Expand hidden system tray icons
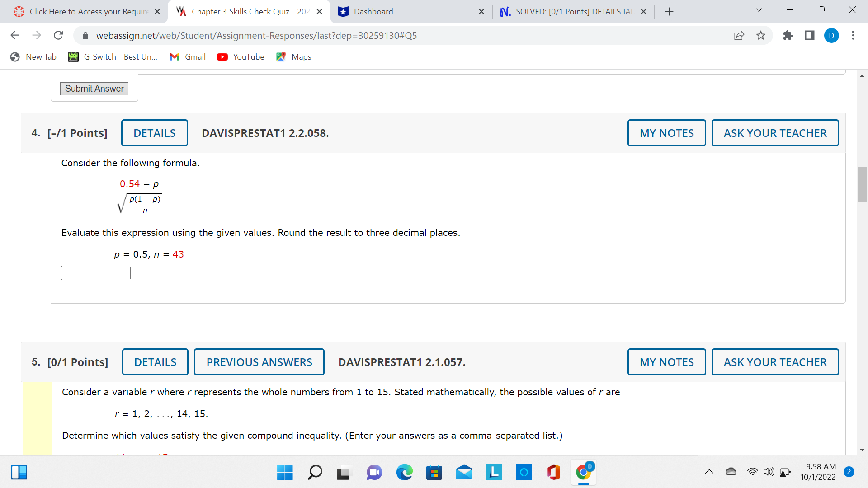This screenshot has height=488, width=868. [x=710, y=471]
